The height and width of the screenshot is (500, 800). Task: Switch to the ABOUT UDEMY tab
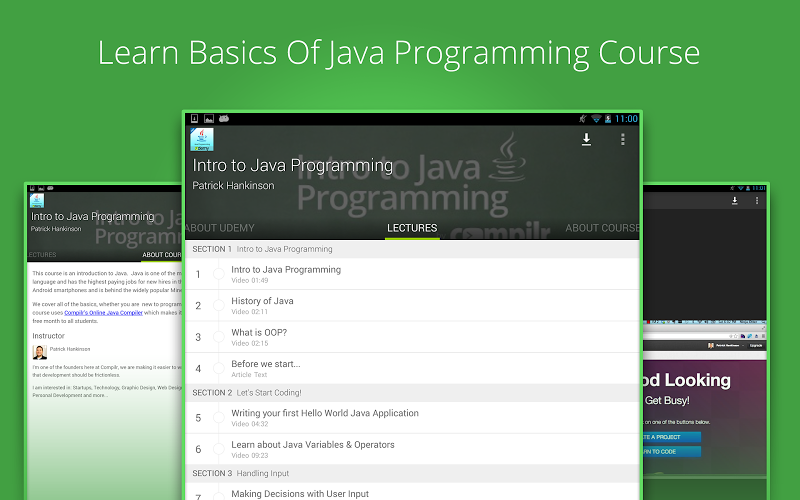[220, 228]
